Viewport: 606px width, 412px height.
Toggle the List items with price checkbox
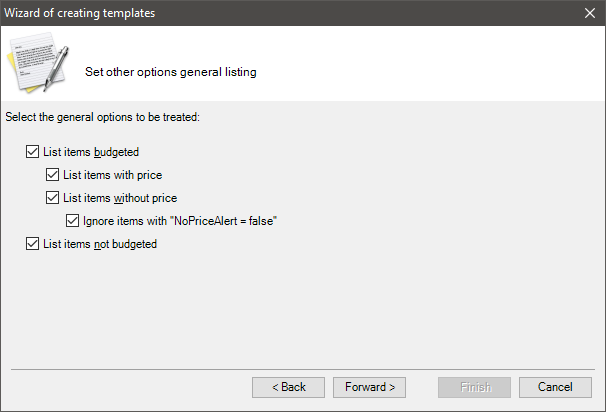pos(53,175)
